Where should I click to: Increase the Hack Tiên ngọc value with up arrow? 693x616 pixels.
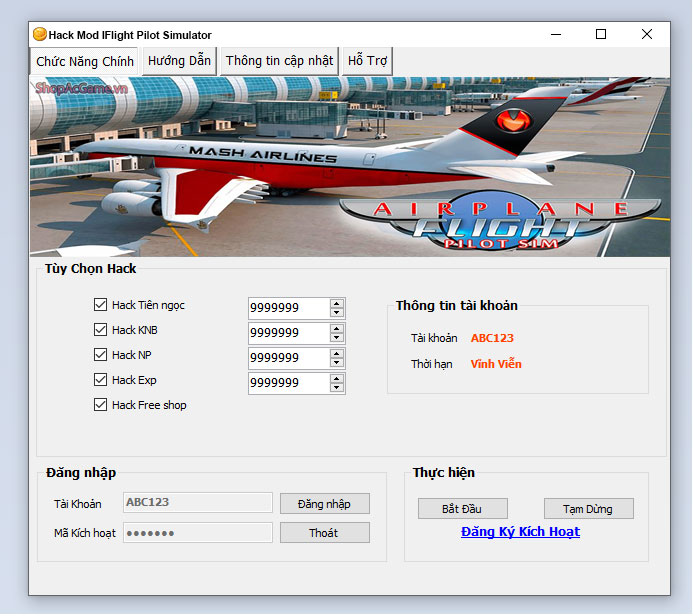(x=337, y=304)
